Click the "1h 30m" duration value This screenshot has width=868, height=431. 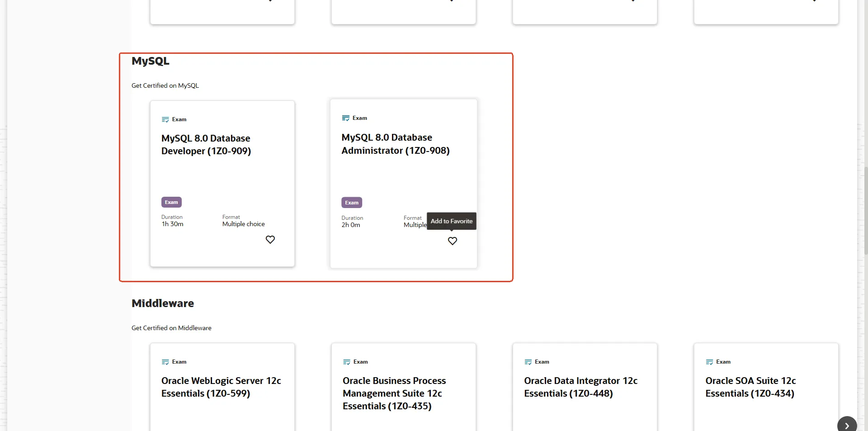173,224
